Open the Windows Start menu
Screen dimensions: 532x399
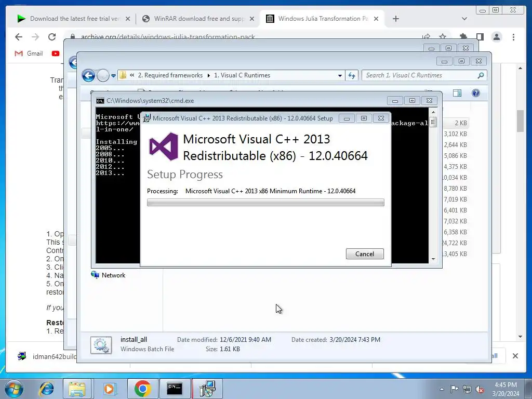tap(14, 389)
